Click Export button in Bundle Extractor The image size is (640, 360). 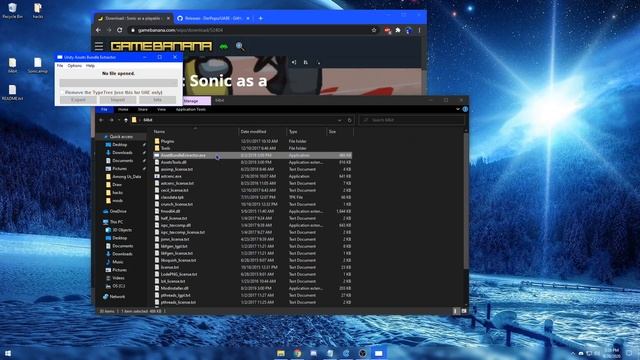tap(78, 100)
